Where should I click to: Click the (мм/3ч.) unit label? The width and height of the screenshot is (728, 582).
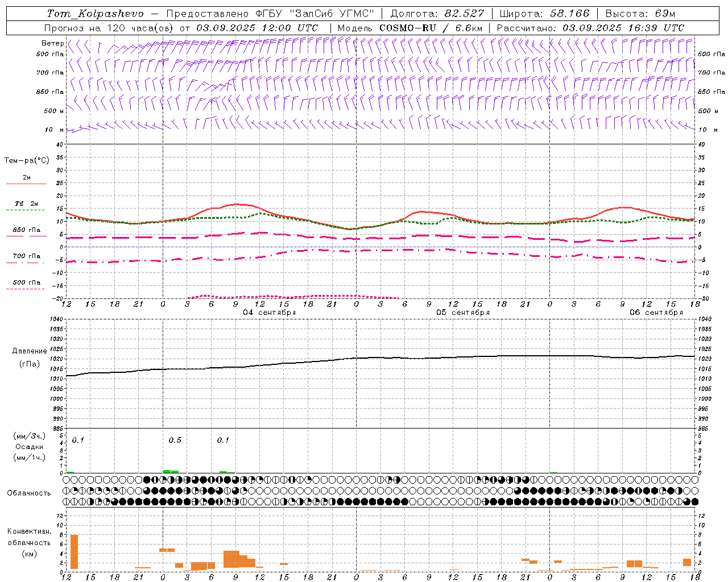coord(30,436)
